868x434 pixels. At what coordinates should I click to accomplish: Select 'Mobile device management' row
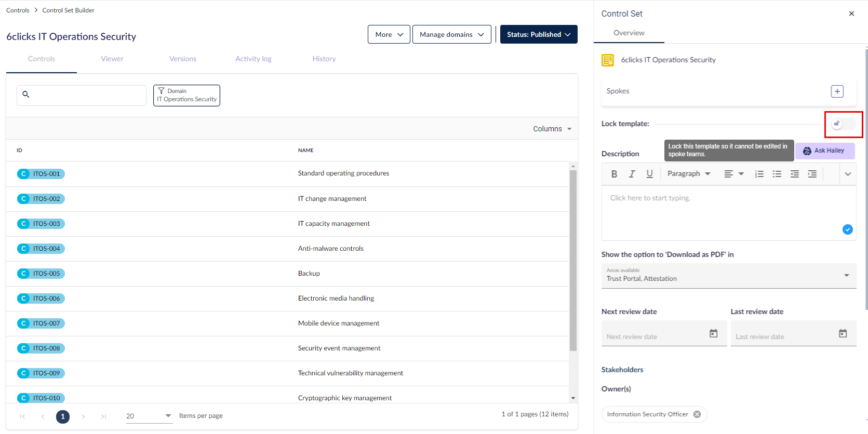(288, 323)
